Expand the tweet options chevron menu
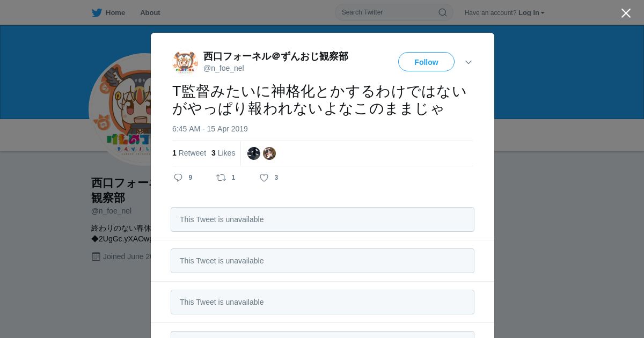This screenshot has height=338, width=644. click(x=469, y=62)
